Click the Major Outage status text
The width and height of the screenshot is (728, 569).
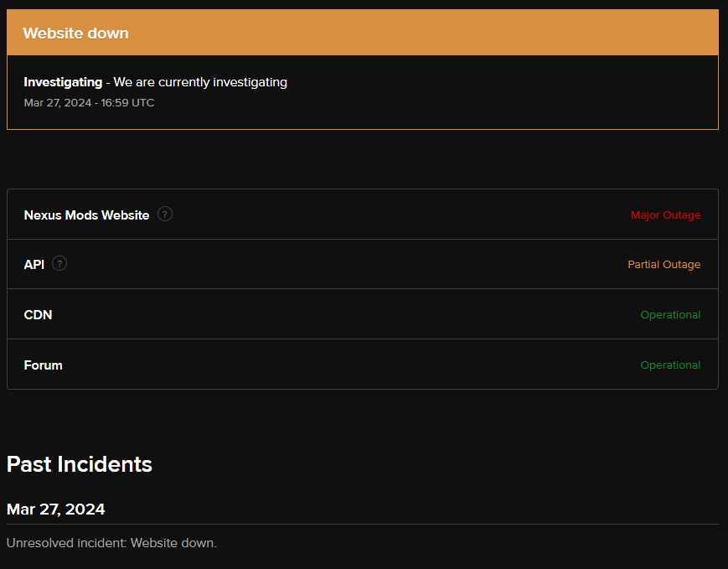666,215
